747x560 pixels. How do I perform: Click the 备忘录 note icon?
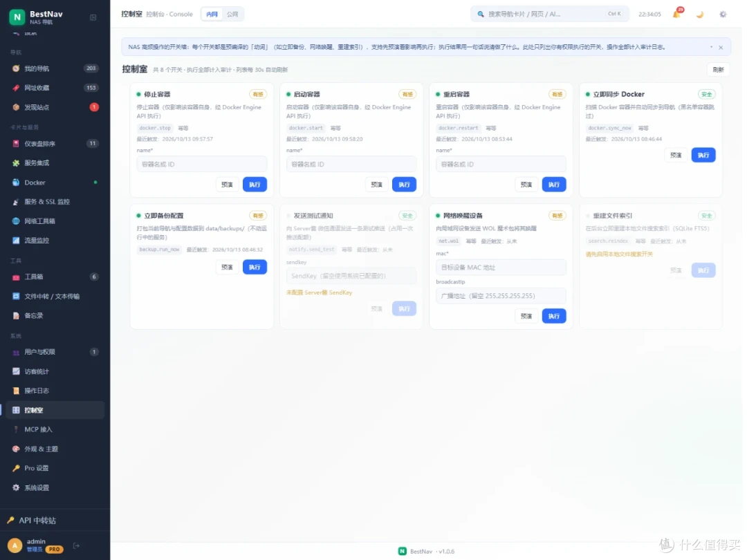coord(16,316)
